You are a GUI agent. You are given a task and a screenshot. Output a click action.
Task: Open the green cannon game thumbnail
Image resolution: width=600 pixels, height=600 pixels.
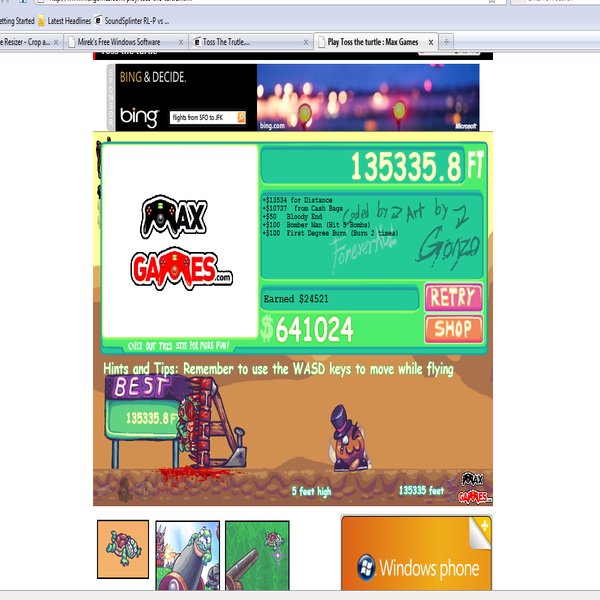pyautogui.click(x=257, y=556)
